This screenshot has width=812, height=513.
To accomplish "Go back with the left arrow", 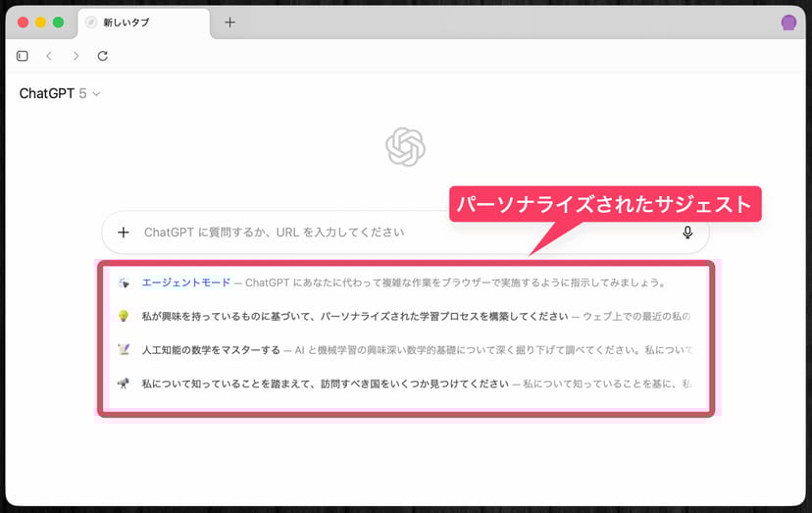I will 49,56.
